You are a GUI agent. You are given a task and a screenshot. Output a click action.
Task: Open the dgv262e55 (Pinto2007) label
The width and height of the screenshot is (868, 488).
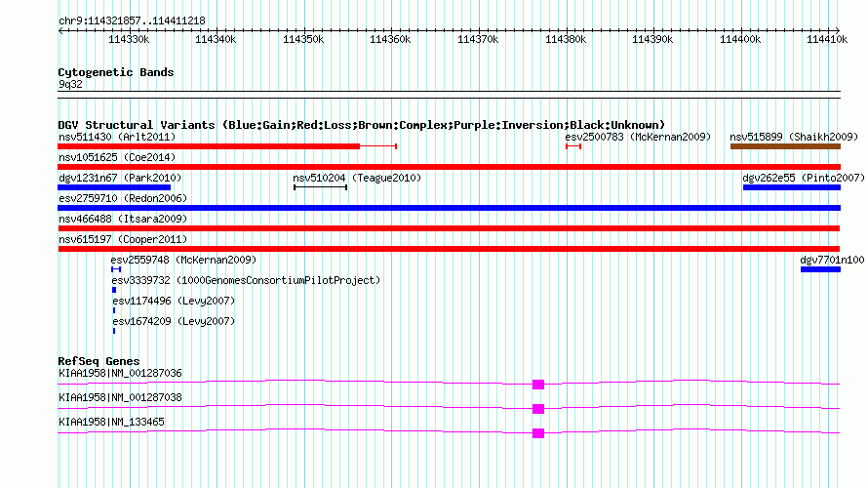coord(804,178)
